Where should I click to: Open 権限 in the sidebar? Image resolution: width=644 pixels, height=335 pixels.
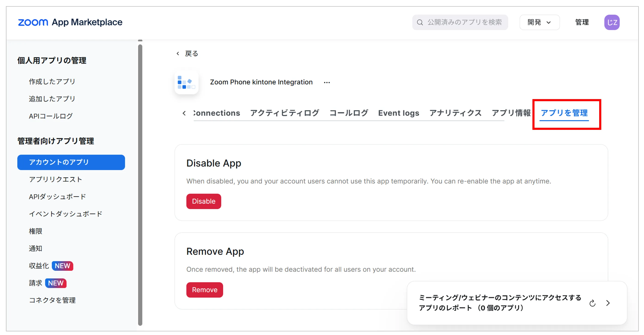[x=36, y=231]
